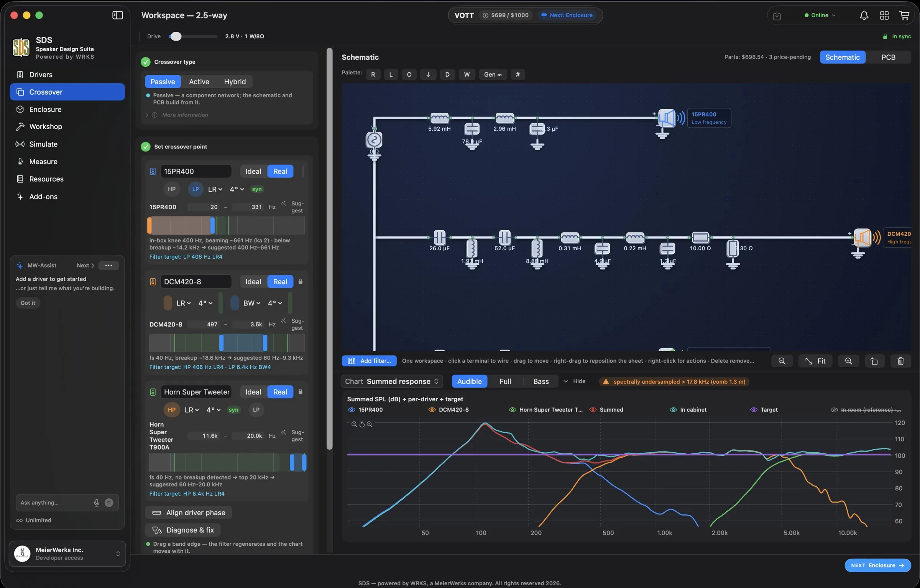The width and height of the screenshot is (920, 588).
Task: Click DCM420-8 band upper edge handle
Action: click(x=265, y=343)
